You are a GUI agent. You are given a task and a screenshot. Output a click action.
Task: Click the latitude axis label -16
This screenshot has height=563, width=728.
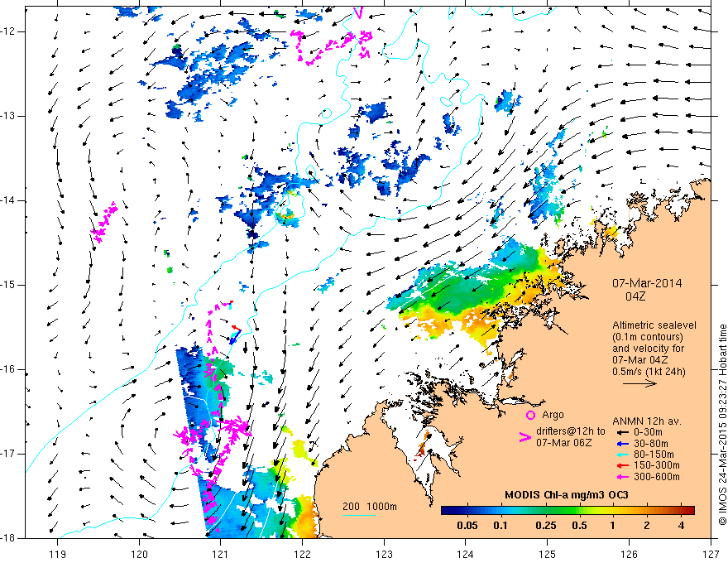8,369
